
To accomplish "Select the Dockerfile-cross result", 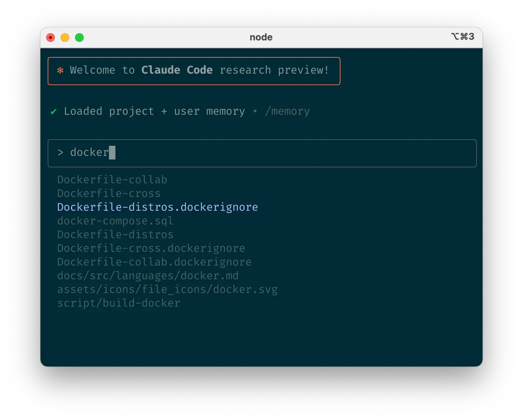I will (x=108, y=193).
